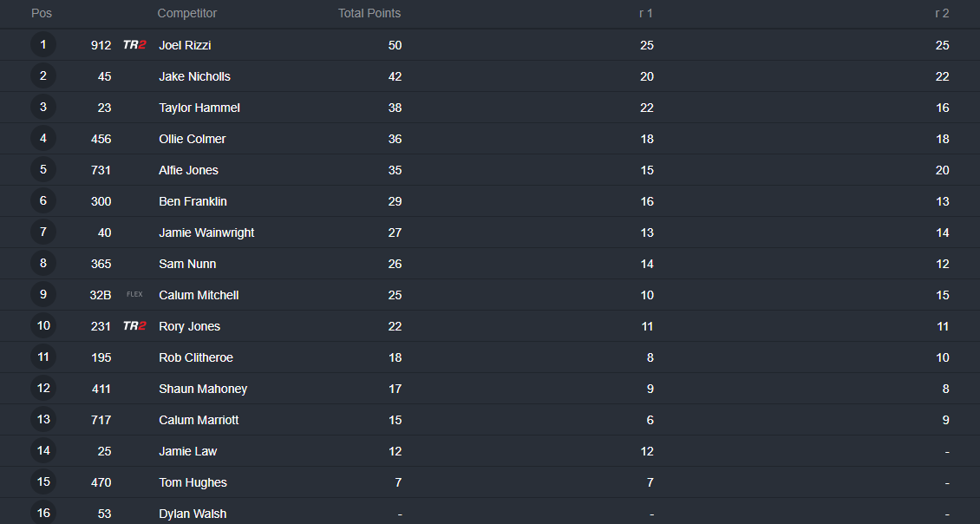Click the position 5 circle badge
980x524 pixels.
(43, 169)
